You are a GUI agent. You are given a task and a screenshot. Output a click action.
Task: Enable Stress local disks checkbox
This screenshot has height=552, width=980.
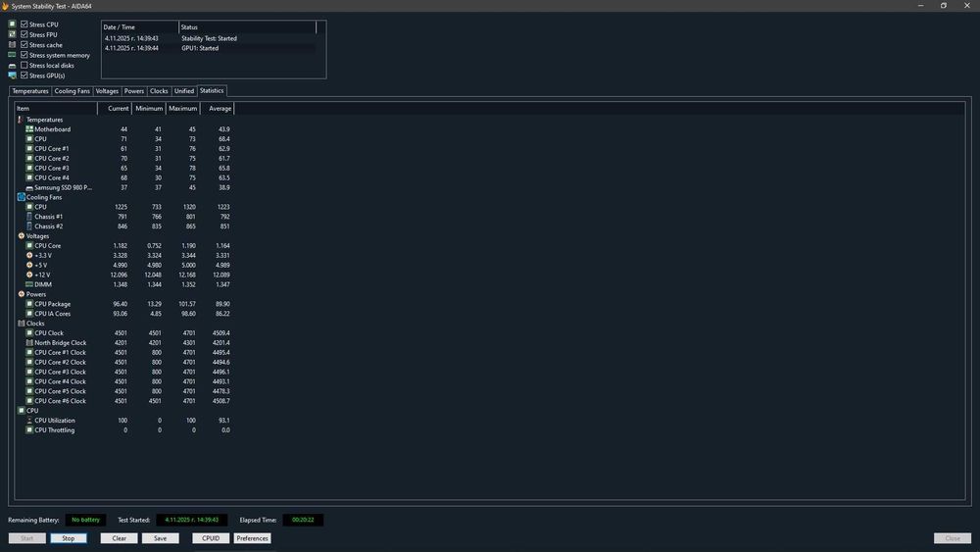[24, 65]
